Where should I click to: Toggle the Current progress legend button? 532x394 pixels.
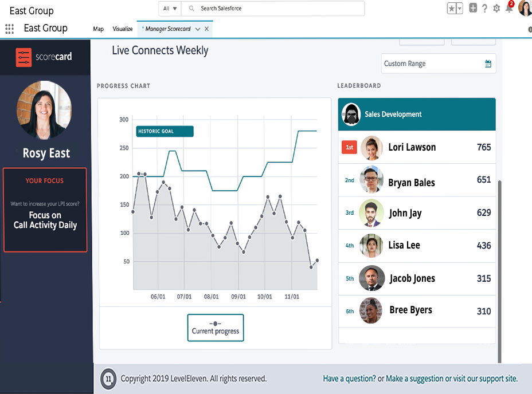pyautogui.click(x=216, y=328)
